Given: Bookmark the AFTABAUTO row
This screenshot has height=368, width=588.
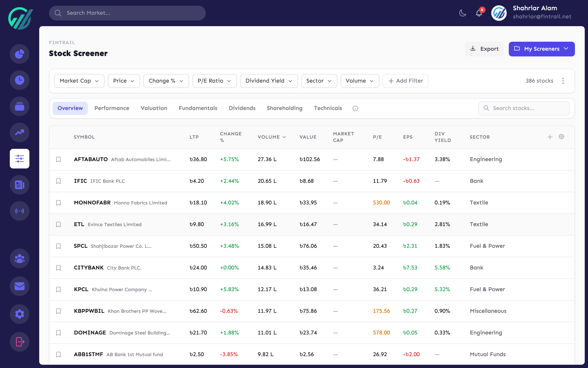Looking at the screenshot, I should coord(58,159).
